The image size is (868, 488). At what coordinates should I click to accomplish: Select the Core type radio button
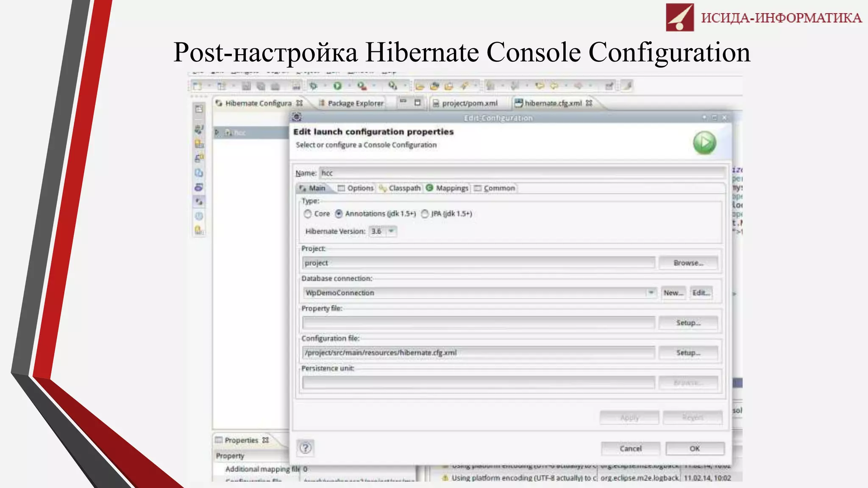pos(308,214)
